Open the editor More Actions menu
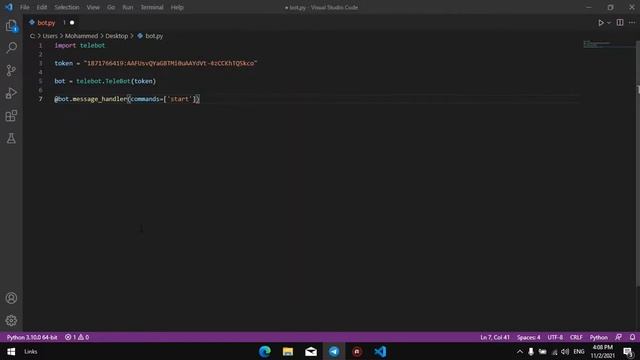640x360 pixels. click(632, 23)
